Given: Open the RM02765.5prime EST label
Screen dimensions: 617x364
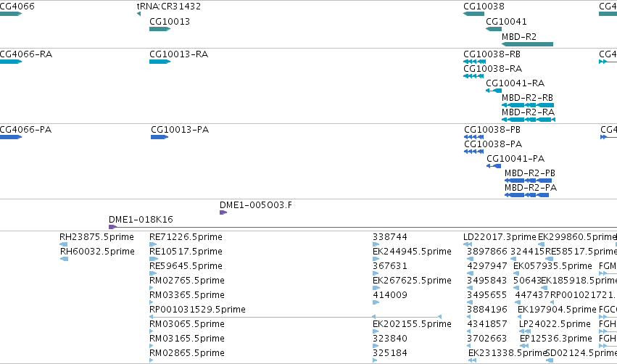Looking at the screenshot, I should pyautogui.click(x=187, y=281).
